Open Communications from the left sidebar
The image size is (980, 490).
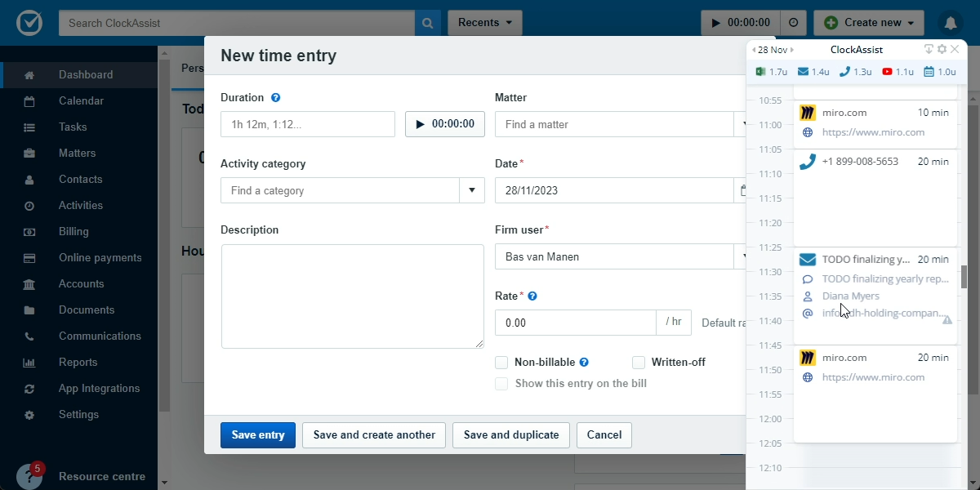click(x=100, y=336)
